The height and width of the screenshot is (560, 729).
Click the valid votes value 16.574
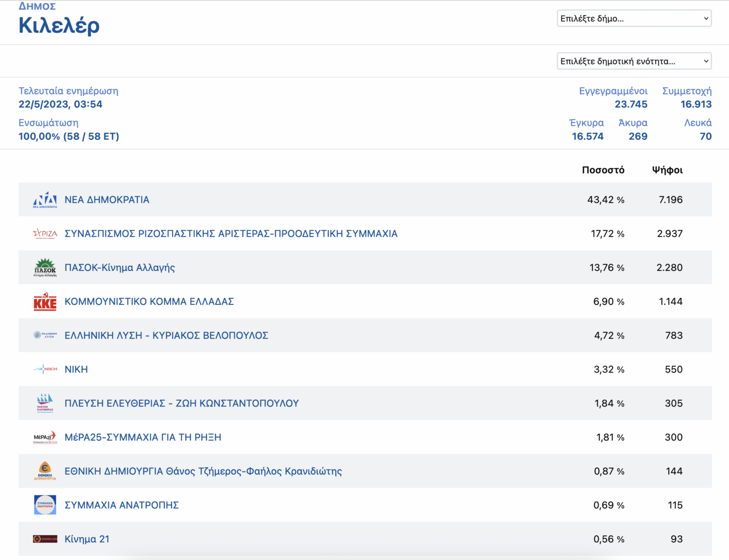[x=588, y=136]
